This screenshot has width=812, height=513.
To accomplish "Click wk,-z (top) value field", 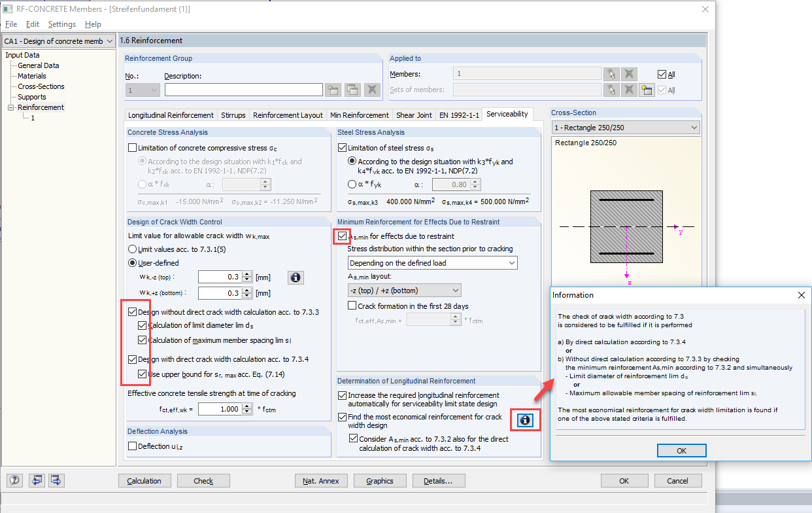I will click(x=220, y=277).
